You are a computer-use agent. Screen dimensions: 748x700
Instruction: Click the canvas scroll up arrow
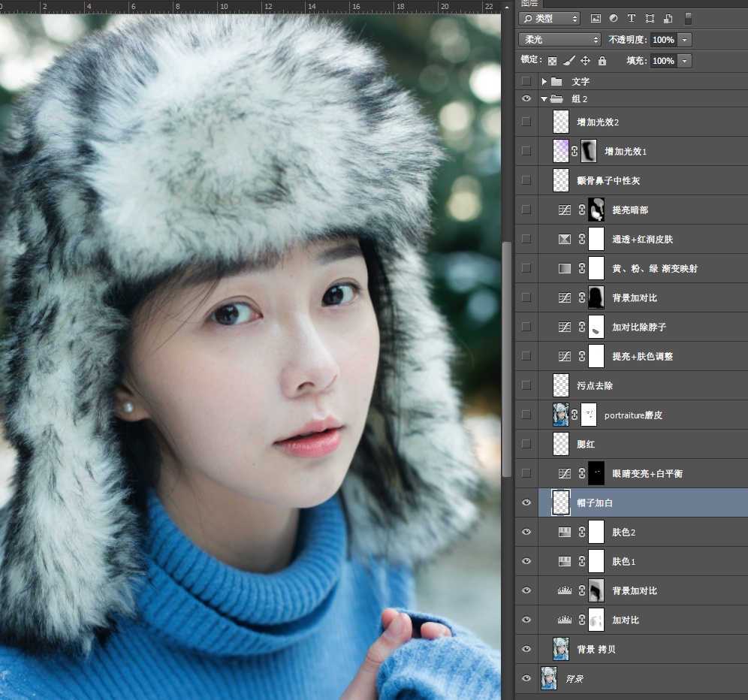pyautogui.click(x=507, y=8)
